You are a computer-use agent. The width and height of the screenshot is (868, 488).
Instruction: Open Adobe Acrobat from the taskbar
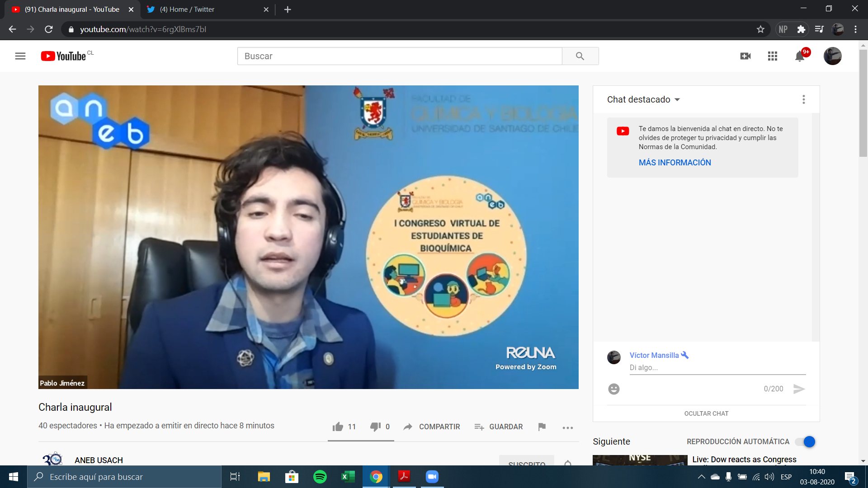tap(404, 477)
